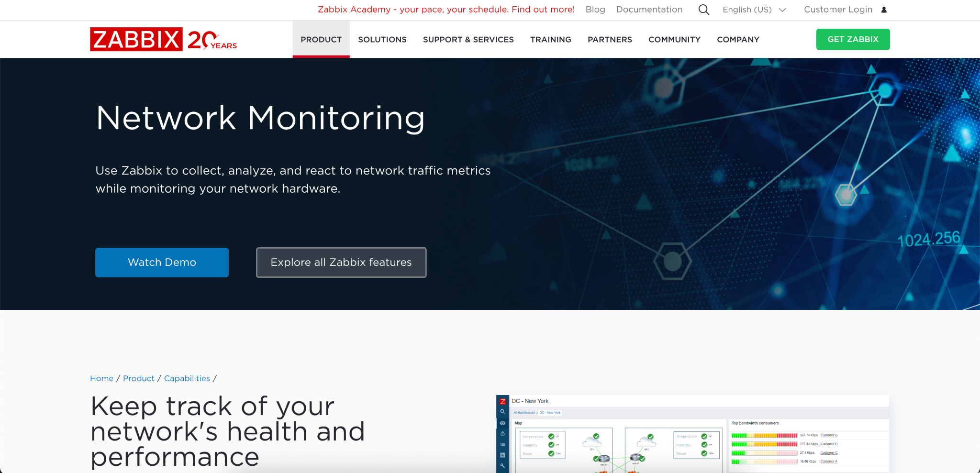Screen dimensions: 980x473
Task: Click the eye Monitoring icon in dashboard sidebar
Action: click(x=502, y=423)
